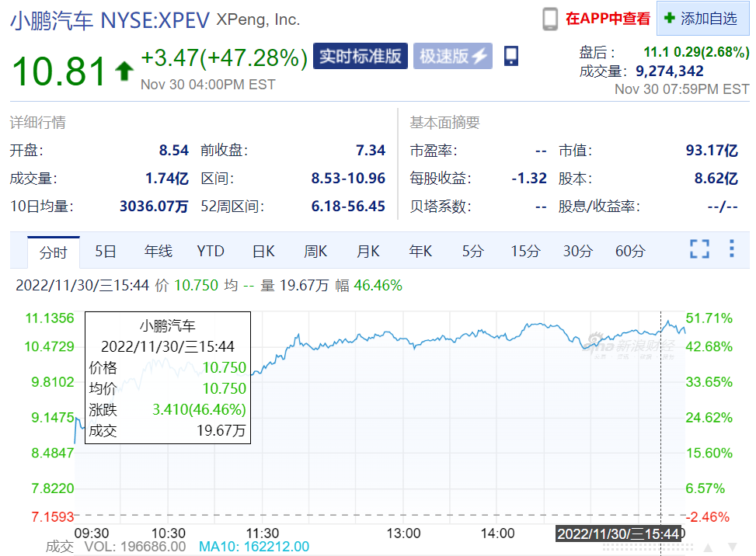Click the 51.71% percentage axis label
The width and height of the screenshot is (756, 556).
(x=709, y=318)
